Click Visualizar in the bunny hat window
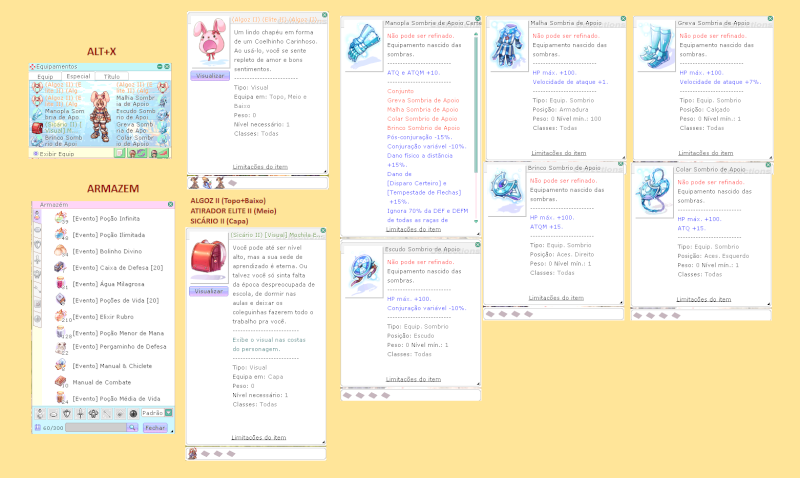This screenshot has height=478, width=800. [210, 76]
